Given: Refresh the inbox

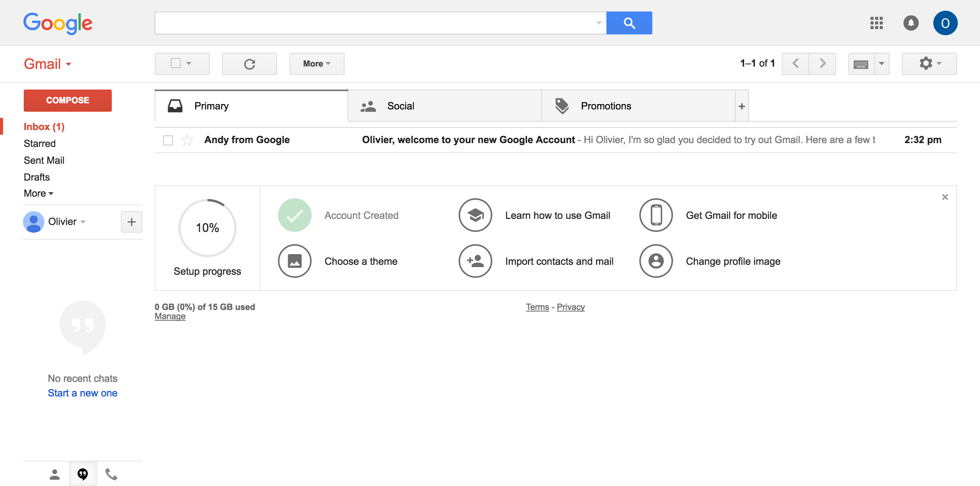Looking at the screenshot, I should point(250,64).
